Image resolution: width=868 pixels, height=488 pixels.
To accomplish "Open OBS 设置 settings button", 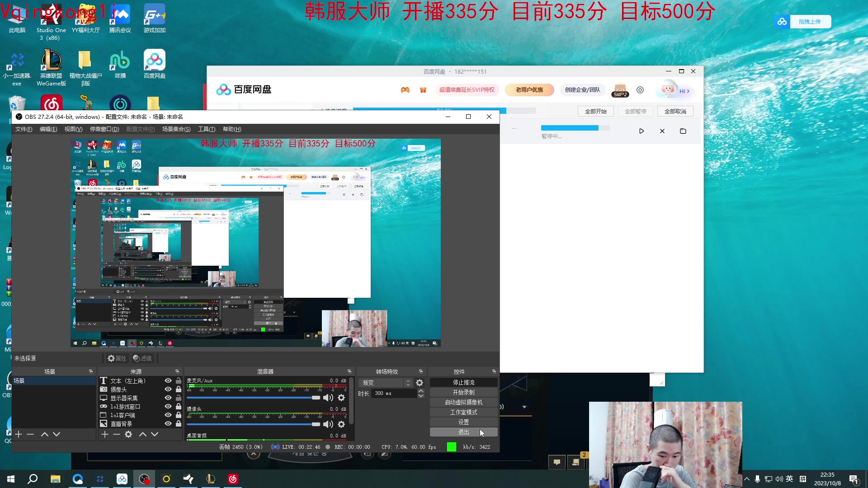I will 464,422.
